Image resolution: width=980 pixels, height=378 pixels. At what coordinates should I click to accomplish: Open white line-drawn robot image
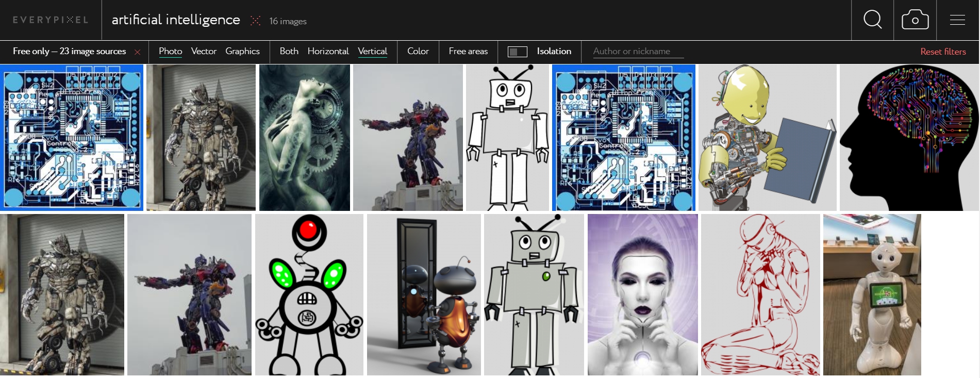tap(507, 138)
